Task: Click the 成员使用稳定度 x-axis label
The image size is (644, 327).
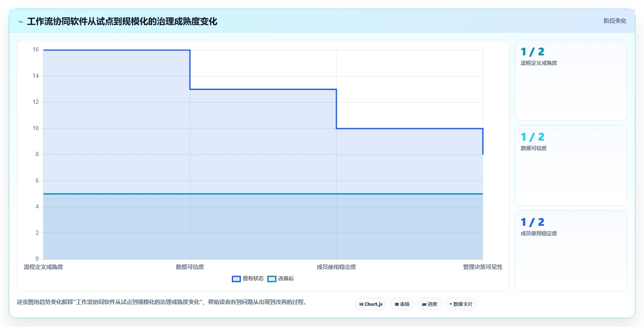Action: click(x=336, y=267)
